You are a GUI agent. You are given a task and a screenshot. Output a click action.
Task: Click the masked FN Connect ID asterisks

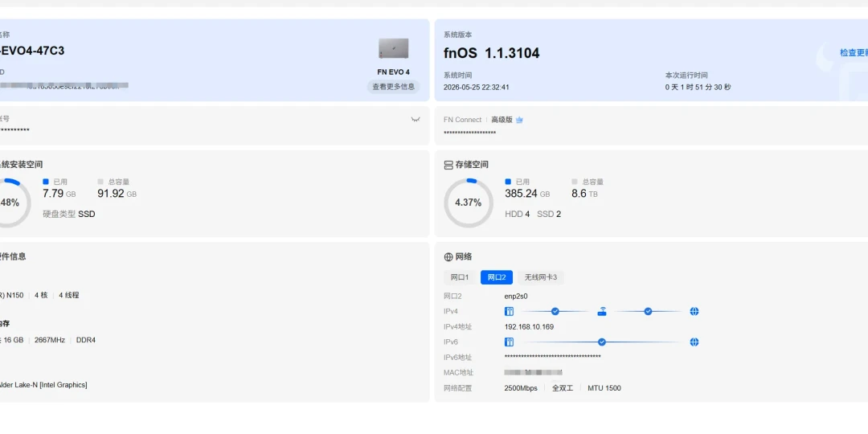point(470,133)
